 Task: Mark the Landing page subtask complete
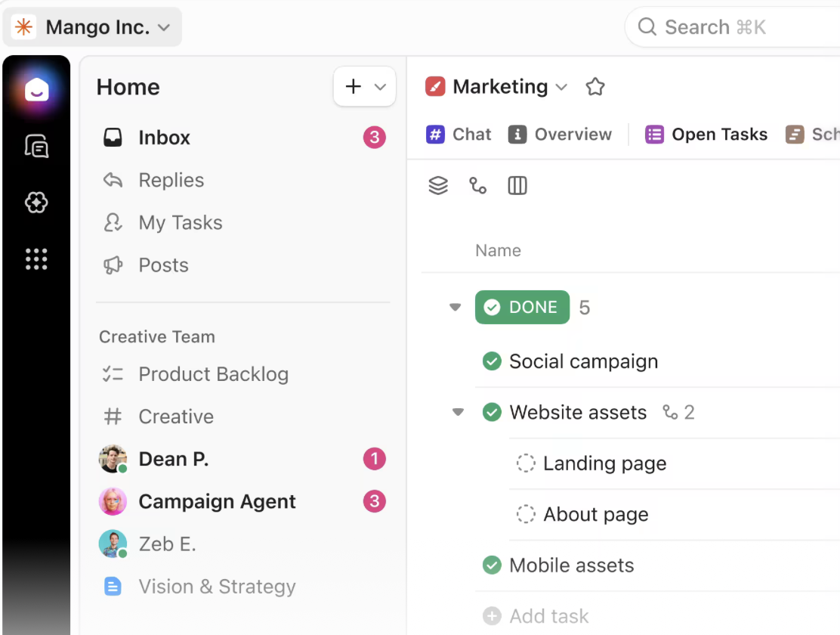tap(526, 463)
